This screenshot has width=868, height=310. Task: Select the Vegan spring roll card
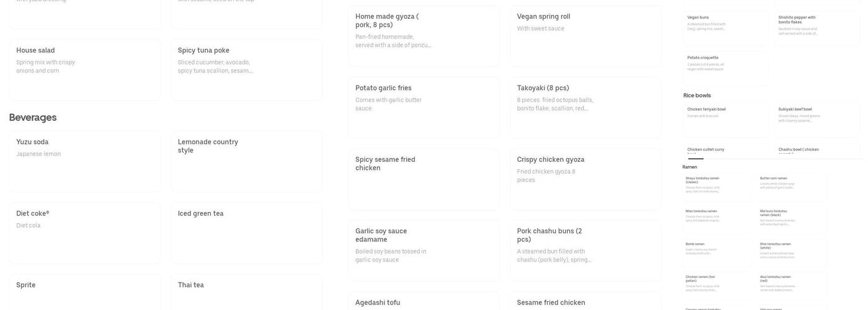point(586,35)
